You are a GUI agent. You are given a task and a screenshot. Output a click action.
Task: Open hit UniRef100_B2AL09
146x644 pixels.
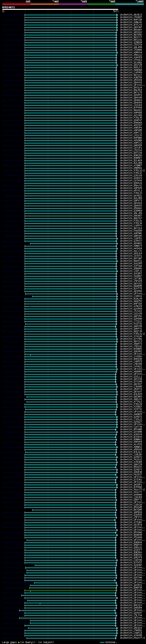[131, 299]
